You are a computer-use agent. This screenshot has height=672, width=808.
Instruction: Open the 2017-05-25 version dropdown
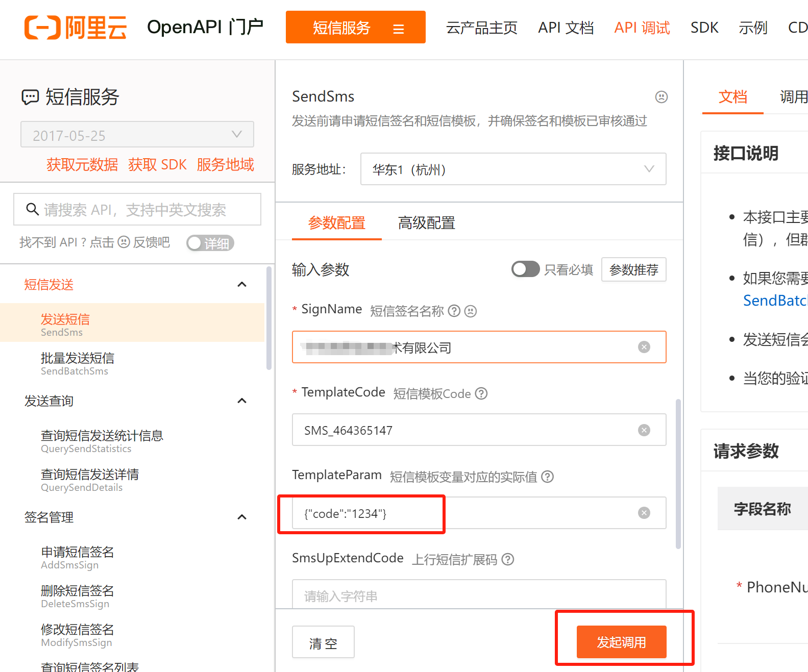point(137,135)
